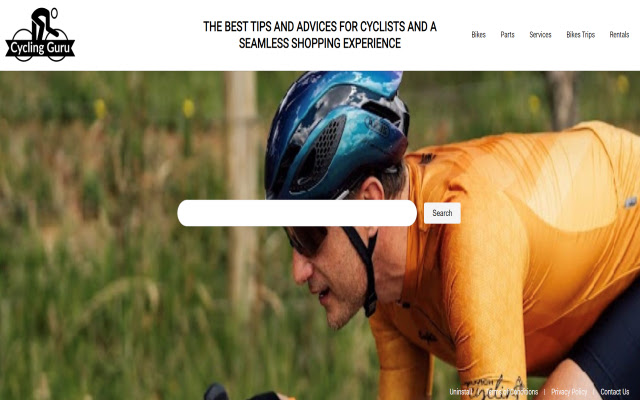Click the Search button
The width and height of the screenshot is (640, 400).
442,213
